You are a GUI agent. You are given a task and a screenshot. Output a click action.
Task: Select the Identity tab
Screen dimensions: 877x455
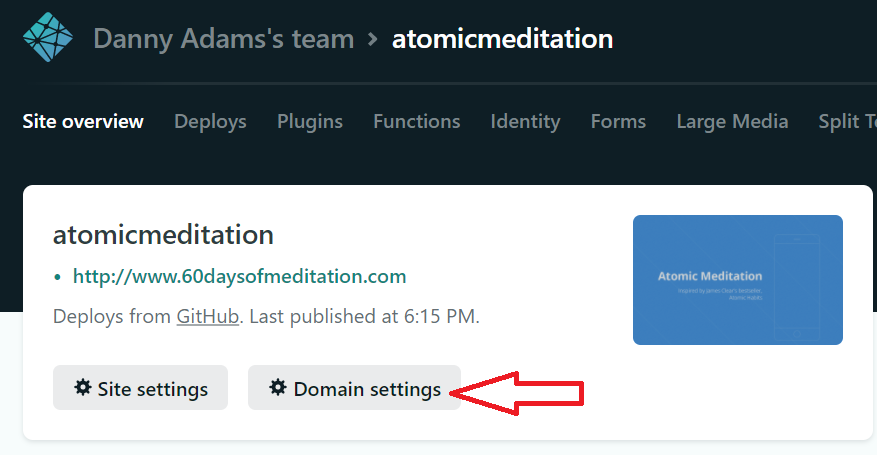525,122
